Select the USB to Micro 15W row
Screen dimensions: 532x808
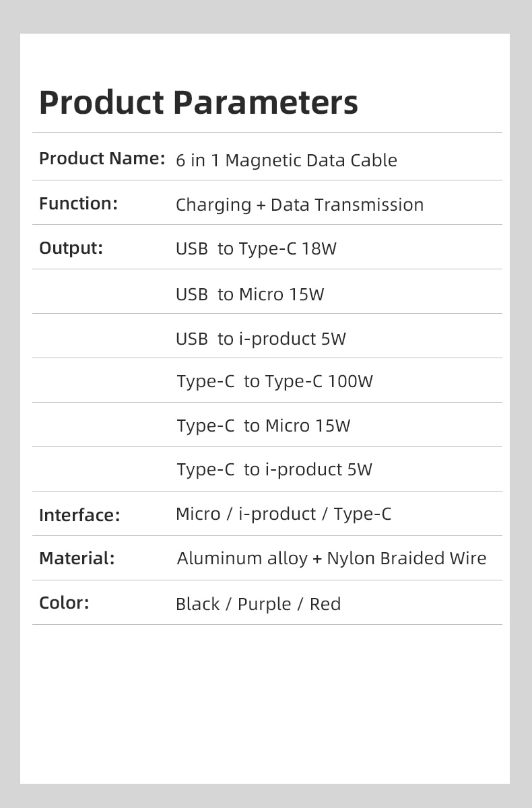pos(250,294)
